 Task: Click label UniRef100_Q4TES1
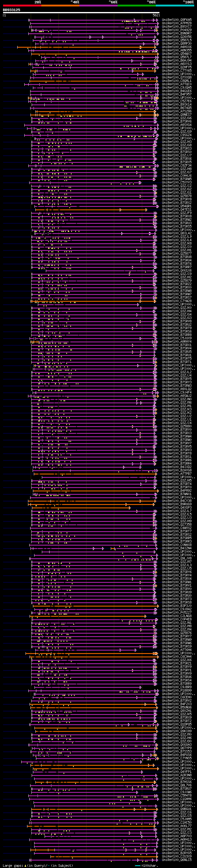[x=177, y=209]
